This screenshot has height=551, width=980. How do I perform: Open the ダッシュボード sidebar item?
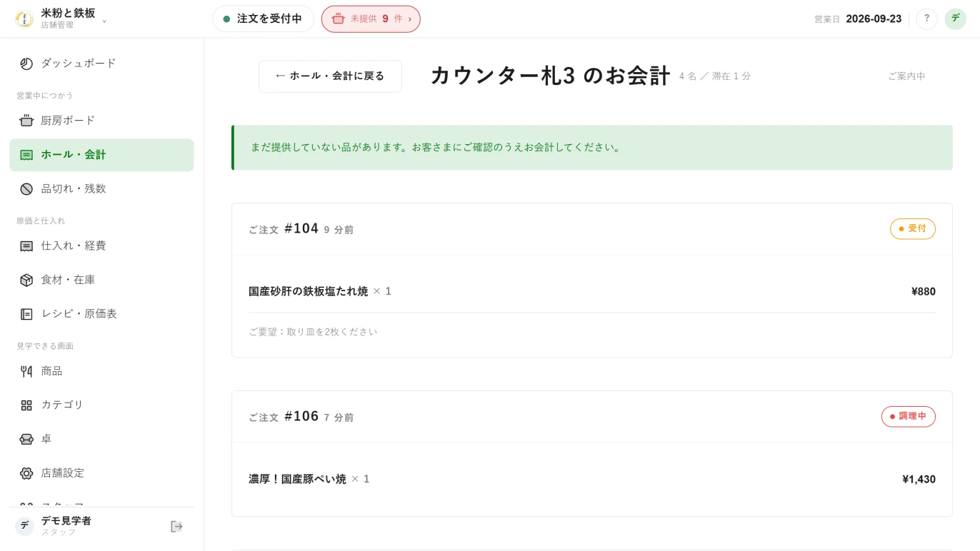[101, 64]
